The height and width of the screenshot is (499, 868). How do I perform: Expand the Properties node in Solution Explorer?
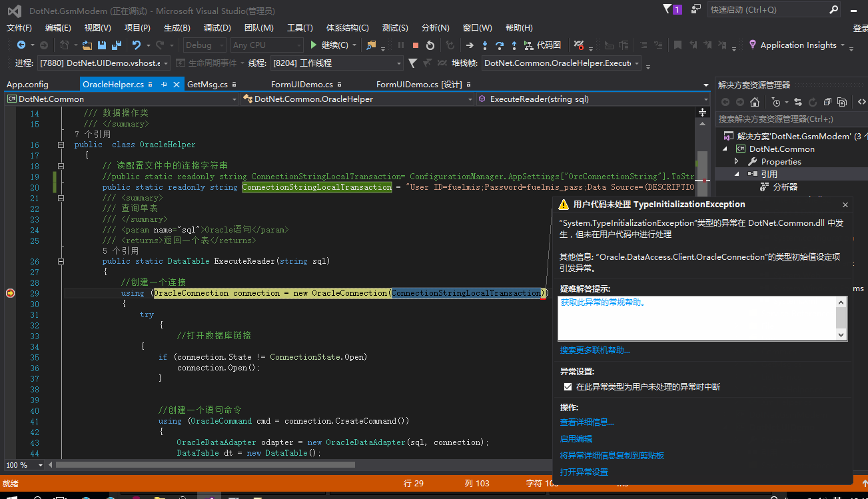(737, 161)
